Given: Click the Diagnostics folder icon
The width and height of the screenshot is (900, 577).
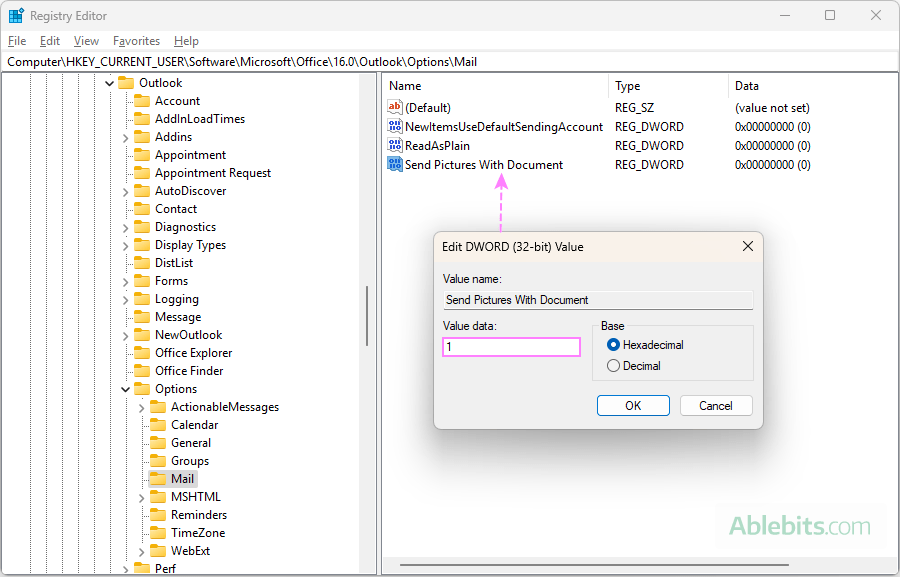Looking at the screenshot, I should [142, 227].
